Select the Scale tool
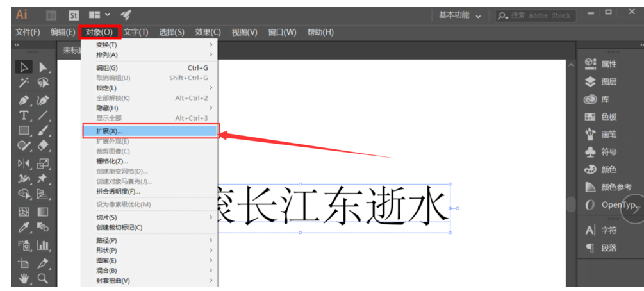The height and width of the screenshot is (291, 644). tap(43, 163)
